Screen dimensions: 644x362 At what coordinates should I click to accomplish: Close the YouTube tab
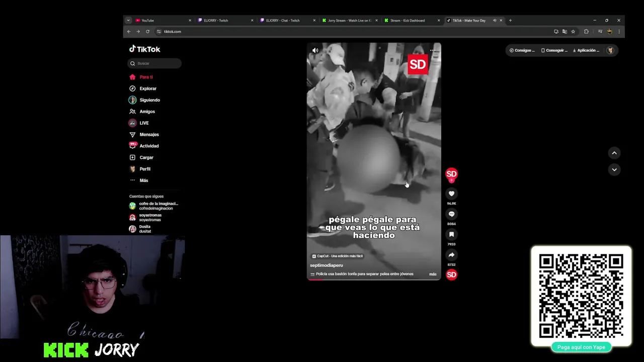tap(190, 21)
